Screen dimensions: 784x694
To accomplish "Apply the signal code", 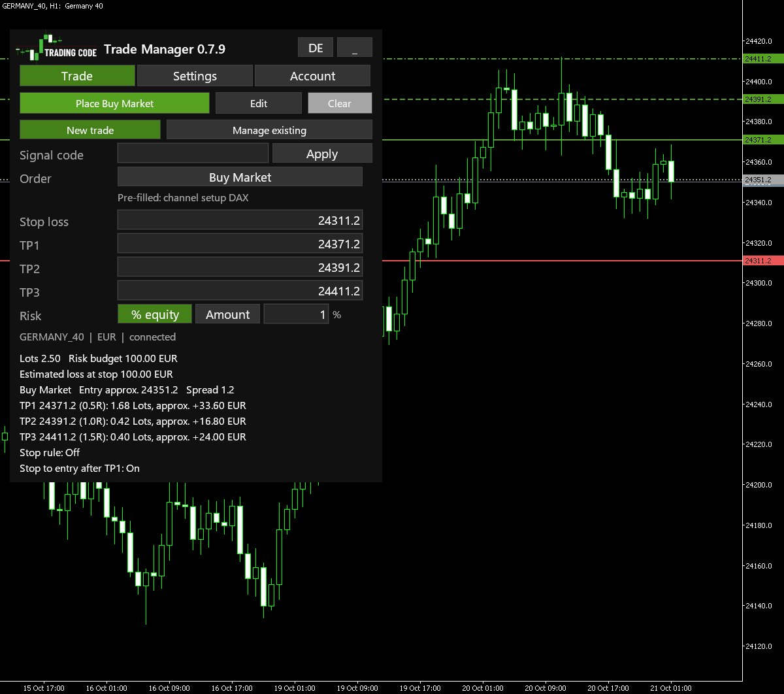I will point(322,154).
